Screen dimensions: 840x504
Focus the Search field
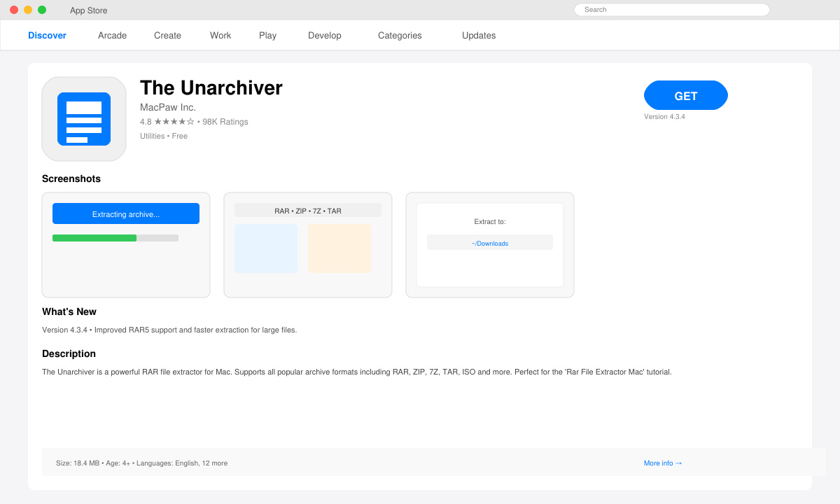[672, 10]
